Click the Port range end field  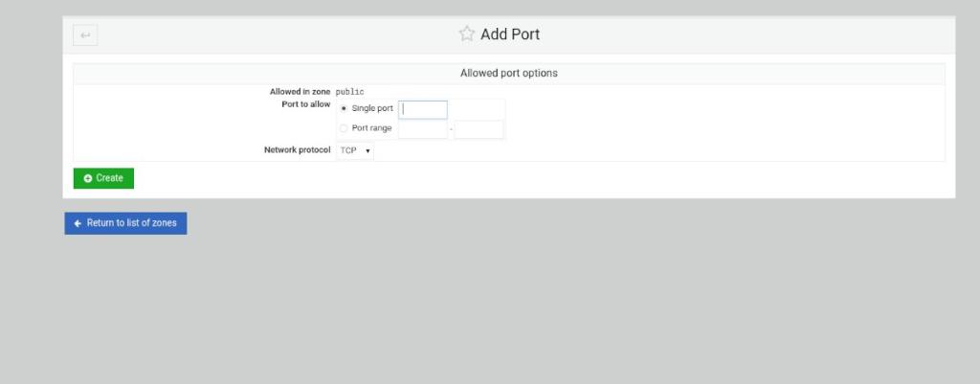[479, 128]
